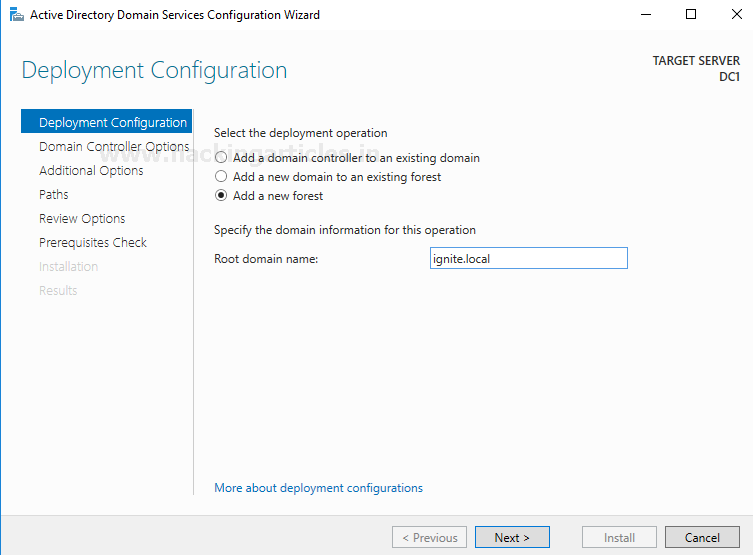The height and width of the screenshot is (555, 753).
Task: Select the Installation step in sidebar
Action: [68, 267]
